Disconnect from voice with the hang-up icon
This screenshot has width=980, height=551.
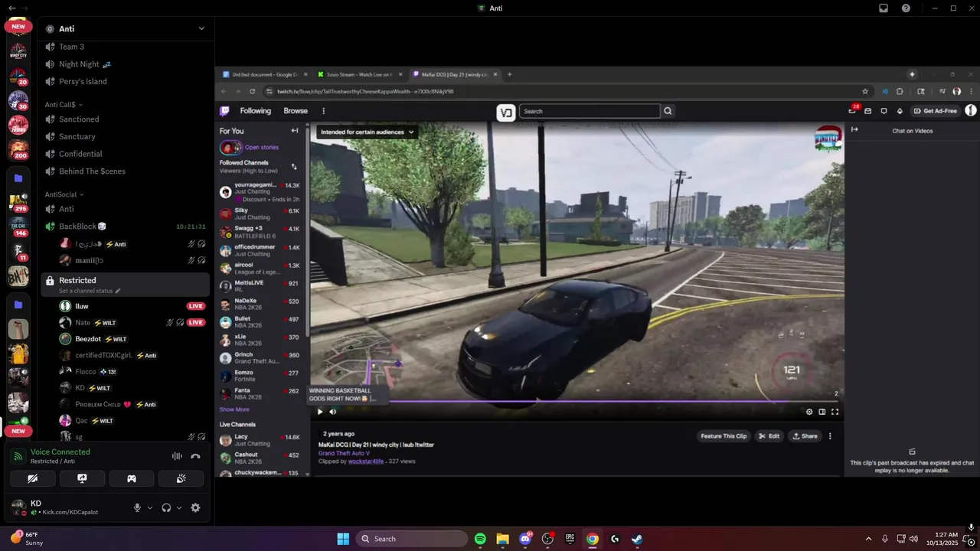coord(195,456)
